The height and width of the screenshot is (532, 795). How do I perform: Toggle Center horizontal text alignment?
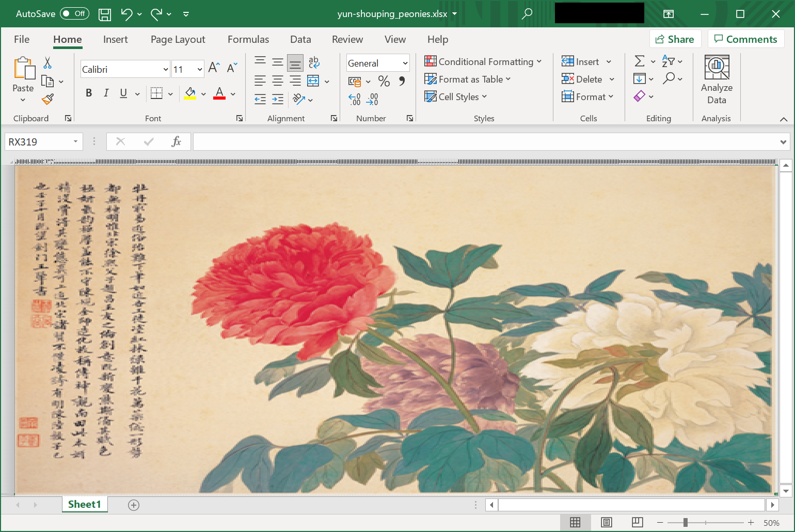point(278,80)
